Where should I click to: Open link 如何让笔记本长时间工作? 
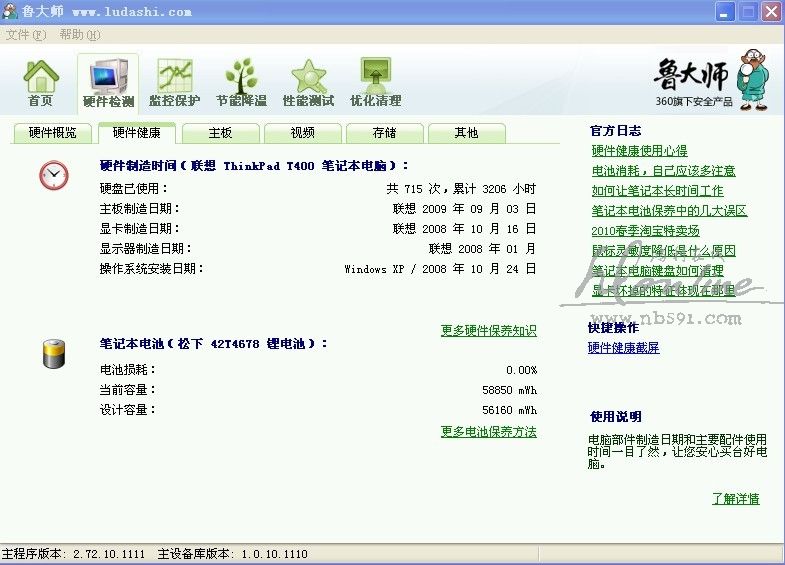[657, 191]
